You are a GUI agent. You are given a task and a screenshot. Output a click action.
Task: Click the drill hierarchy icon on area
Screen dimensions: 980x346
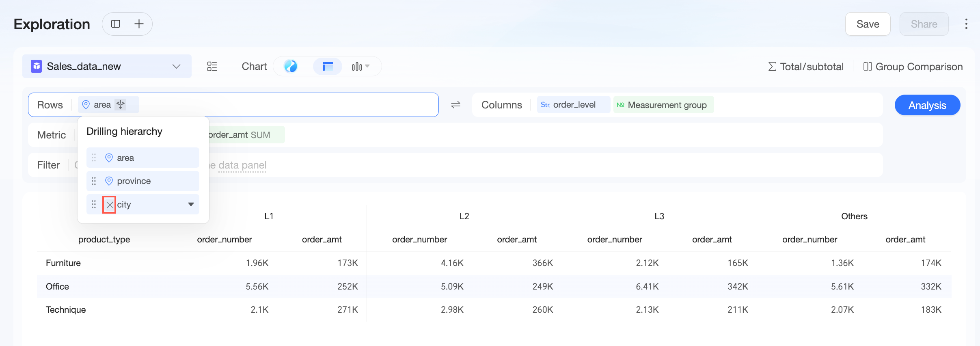tap(121, 105)
